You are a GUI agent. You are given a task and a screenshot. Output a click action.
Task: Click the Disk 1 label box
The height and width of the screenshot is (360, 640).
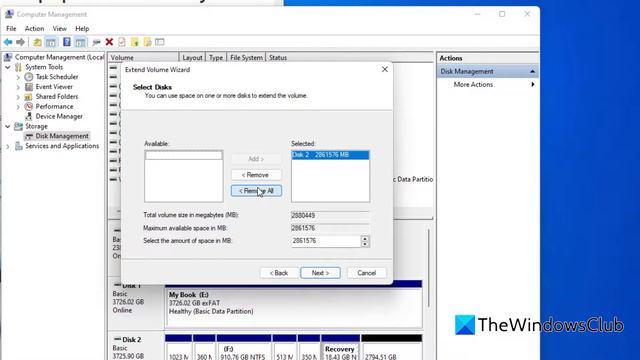136,304
